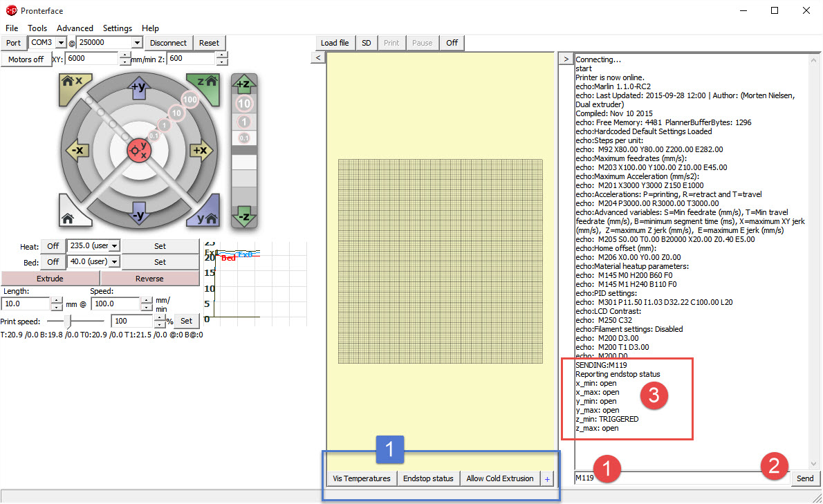This screenshot has height=504, width=823.
Task: Set the print speed
Action: (x=186, y=321)
